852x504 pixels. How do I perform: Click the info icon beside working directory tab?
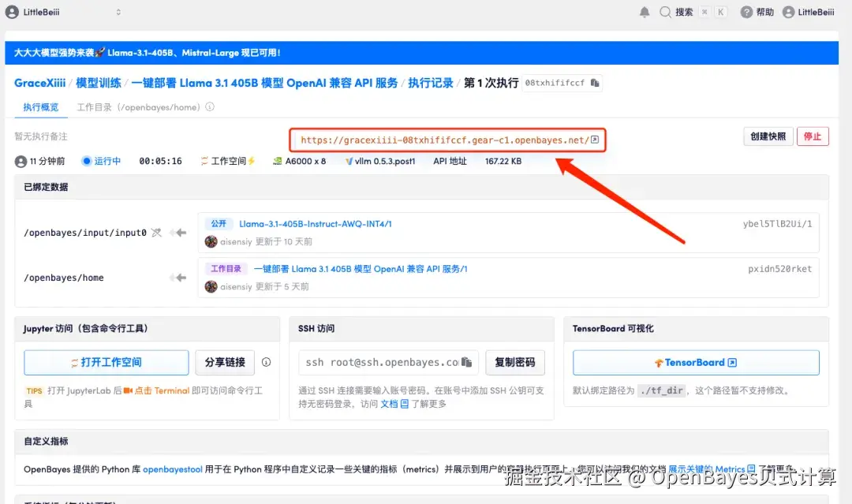(210, 107)
